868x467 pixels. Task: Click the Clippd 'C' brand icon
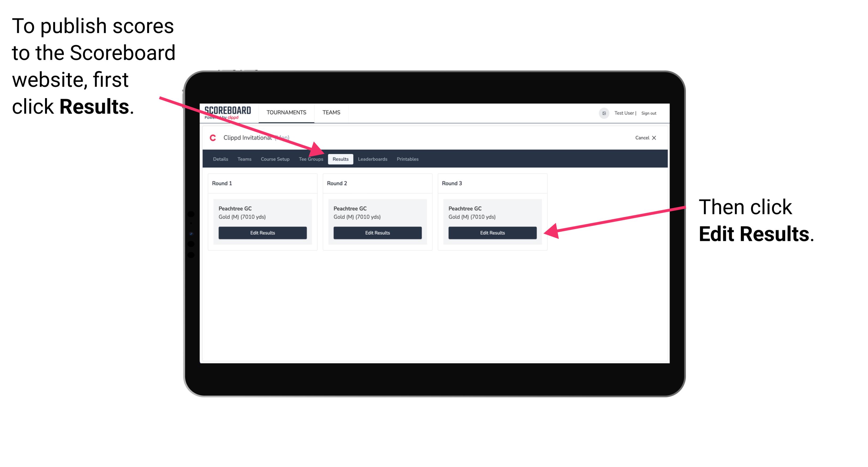(x=210, y=138)
